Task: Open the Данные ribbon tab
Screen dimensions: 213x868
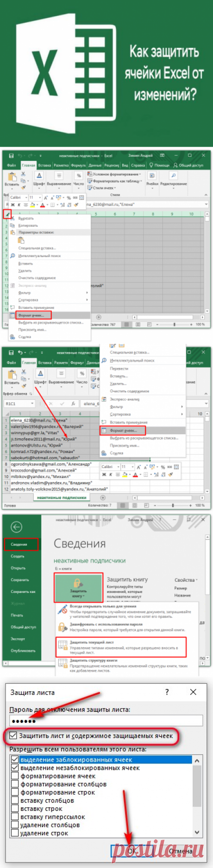Action: pos(95,165)
